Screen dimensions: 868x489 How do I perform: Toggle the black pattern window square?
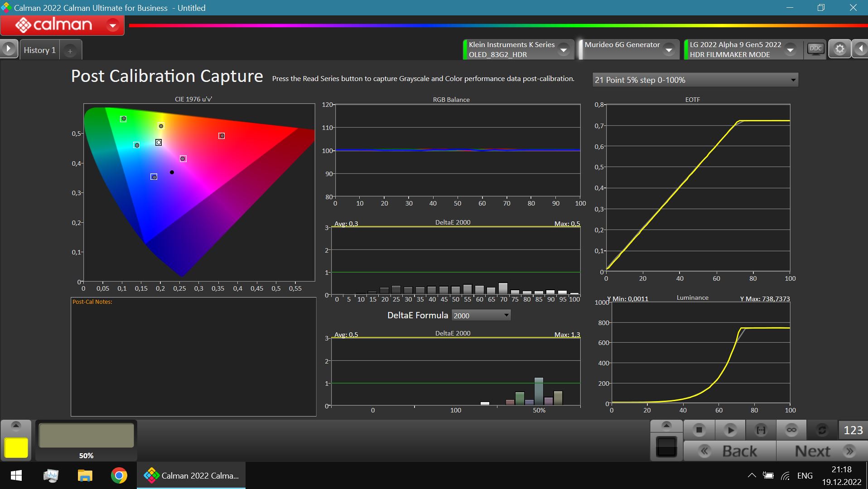tap(666, 447)
